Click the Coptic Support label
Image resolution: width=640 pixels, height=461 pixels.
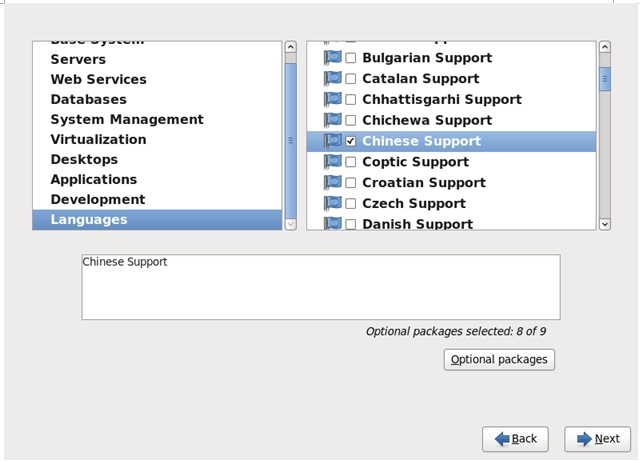(416, 162)
